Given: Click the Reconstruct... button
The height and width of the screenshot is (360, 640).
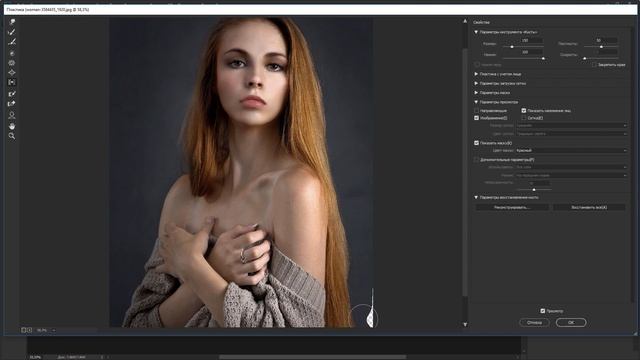Looking at the screenshot, I should (512, 207).
